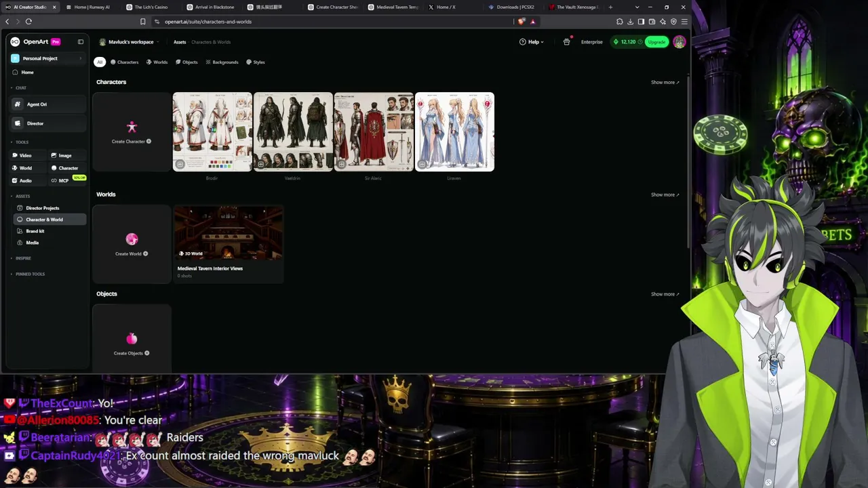This screenshot has width=868, height=488.
Task: Bookmark this page with the bookmark icon
Action: pyautogui.click(x=143, y=22)
